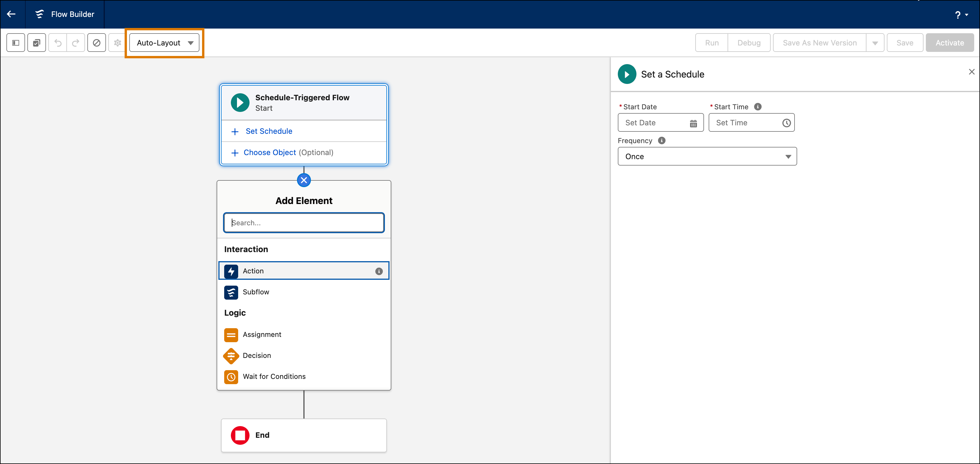Click the Frequency info icon
The image size is (980, 464).
pos(661,140)
